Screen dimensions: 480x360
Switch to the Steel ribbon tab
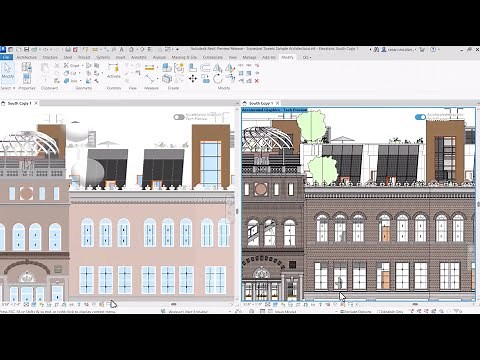coord(68,57)
